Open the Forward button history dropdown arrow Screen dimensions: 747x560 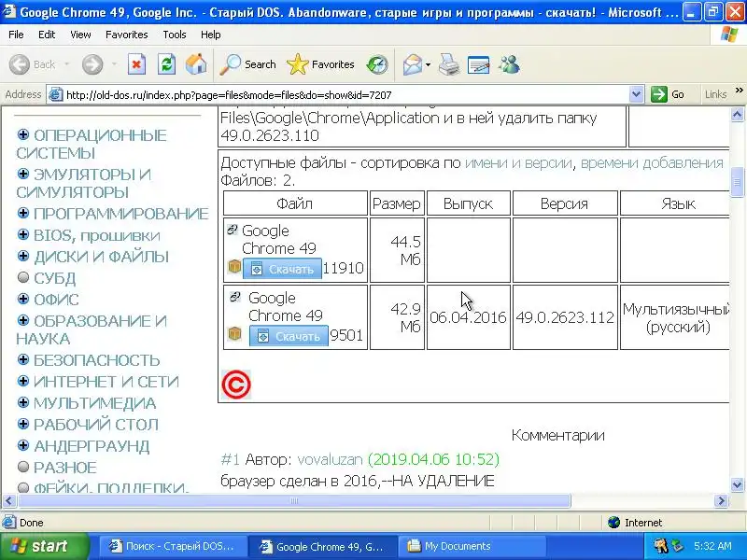point(114,64)
